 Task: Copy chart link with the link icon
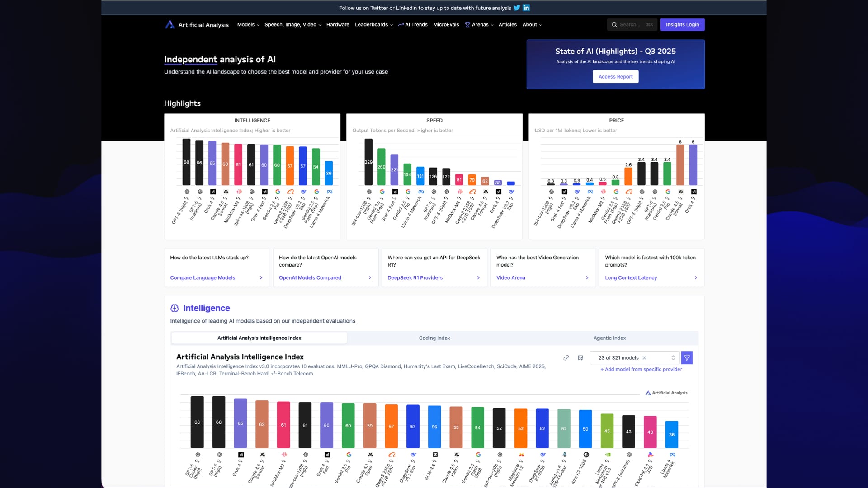pos(566,358)
